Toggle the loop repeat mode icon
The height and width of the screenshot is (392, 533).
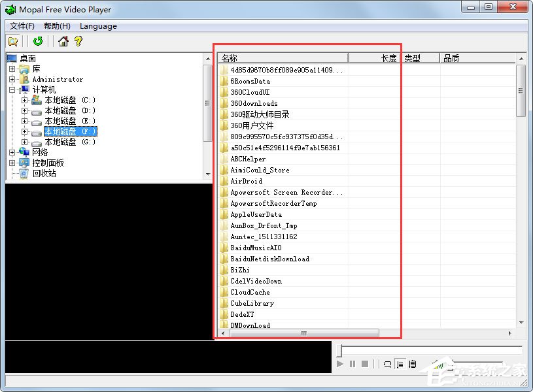coord(388,364)
